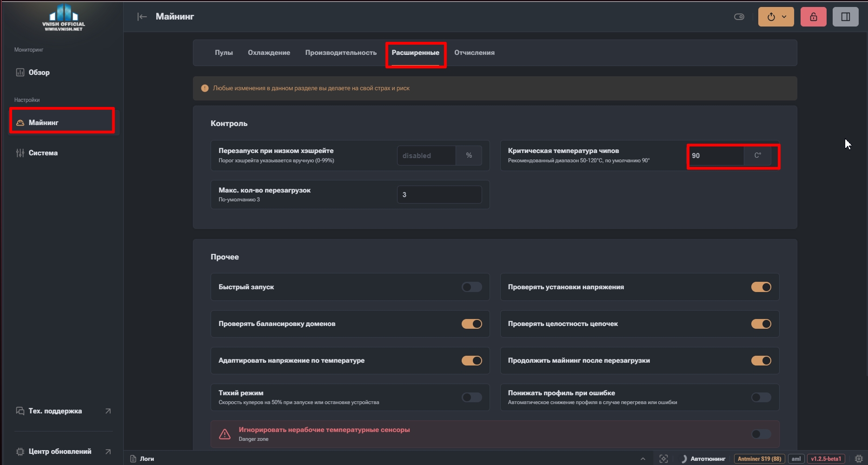Enable the Тихий режим toggle
The image size is (868, 465).
471,397
